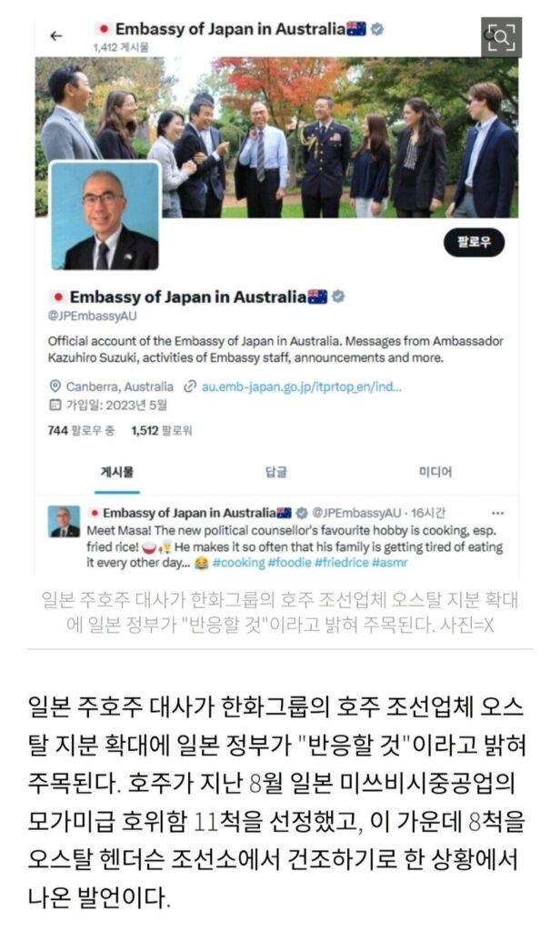Switch to the 답글 tab
This screenshot has height=931, width=560.
click(276, 472)
